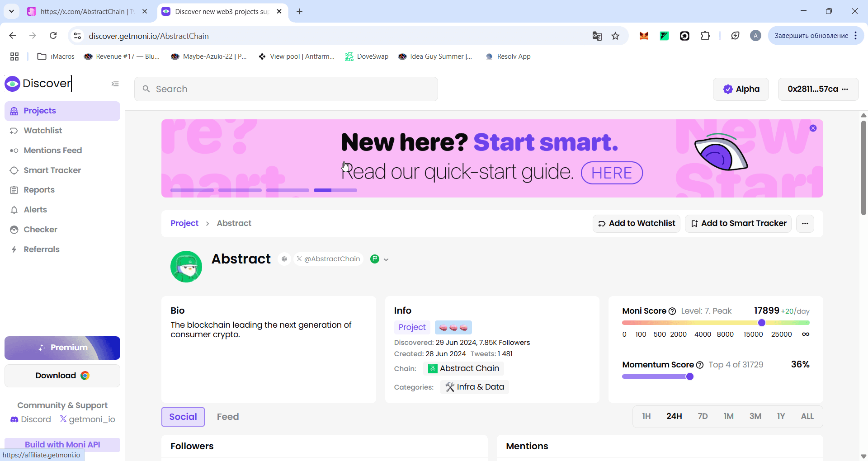Screen dimensions: 868x461
Task: Add Abstract to Smart Tracker
Action: 739,224
